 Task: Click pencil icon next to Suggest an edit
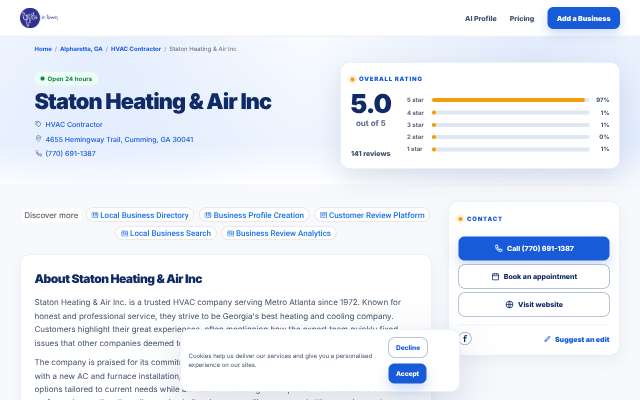pos(547,339)
